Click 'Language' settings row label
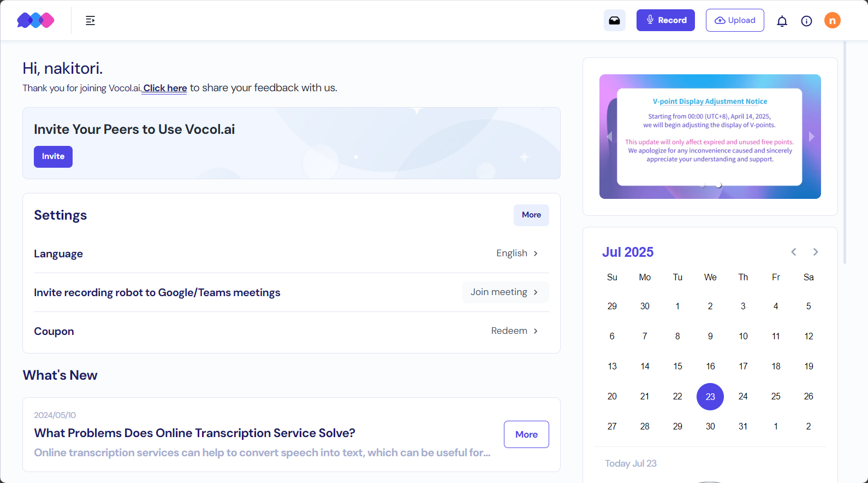The height and width of the screenshot is (483, 868). tap(58, 254)
